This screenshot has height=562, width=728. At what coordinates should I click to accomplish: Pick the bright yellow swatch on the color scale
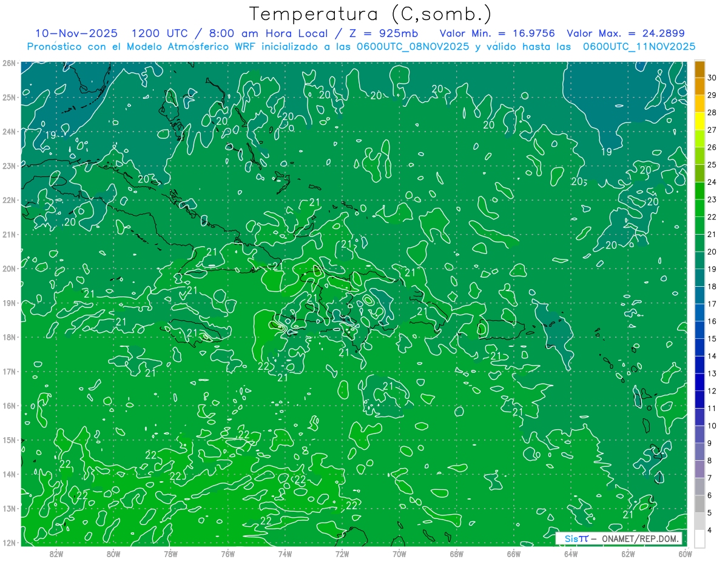700,121
